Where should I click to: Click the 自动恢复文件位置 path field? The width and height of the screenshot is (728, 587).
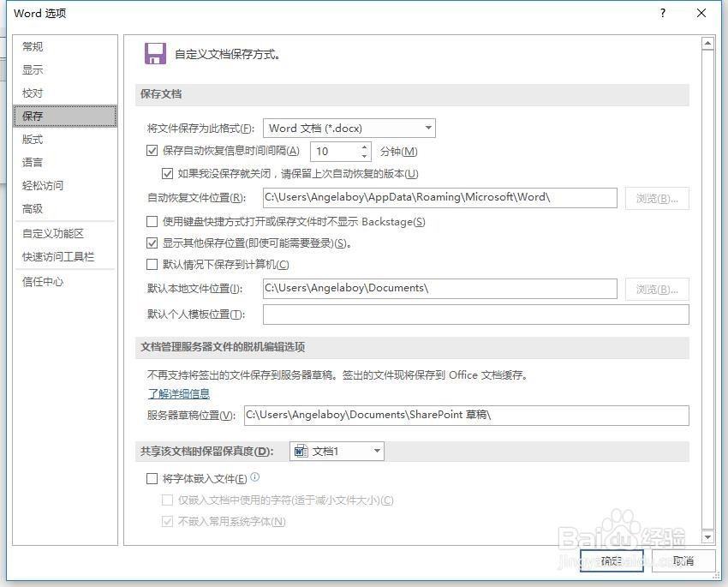pos(440,198)
